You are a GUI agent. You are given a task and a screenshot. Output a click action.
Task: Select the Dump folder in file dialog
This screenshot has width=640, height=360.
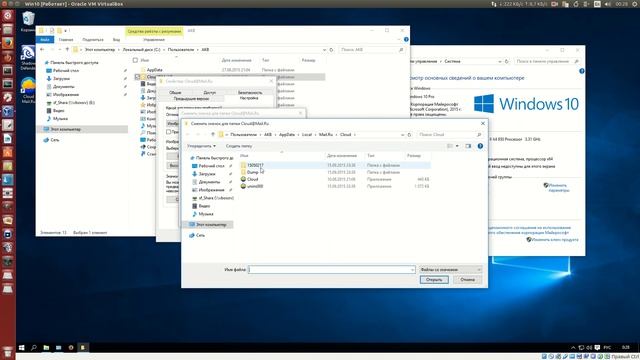click(x=253, y=172)
